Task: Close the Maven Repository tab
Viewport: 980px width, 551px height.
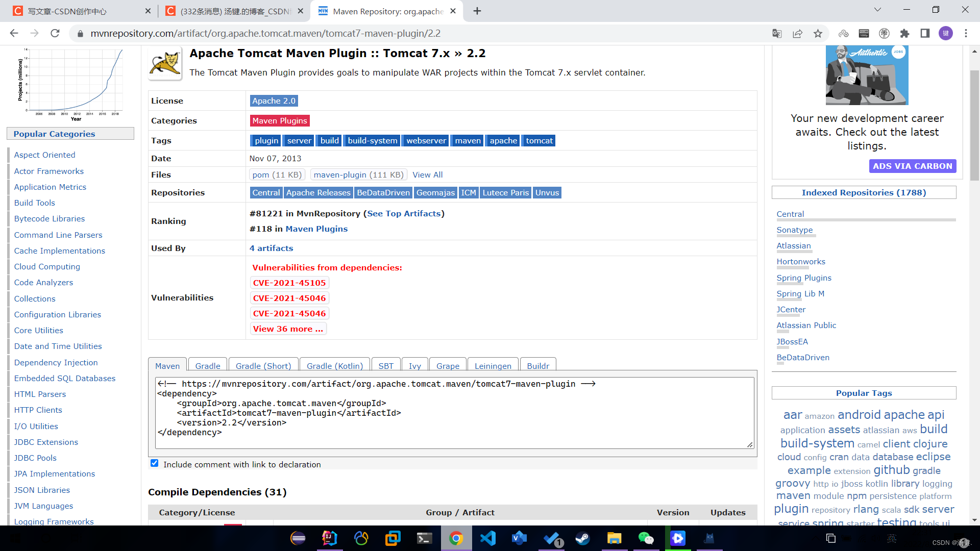Action: (x=453, y=11)
